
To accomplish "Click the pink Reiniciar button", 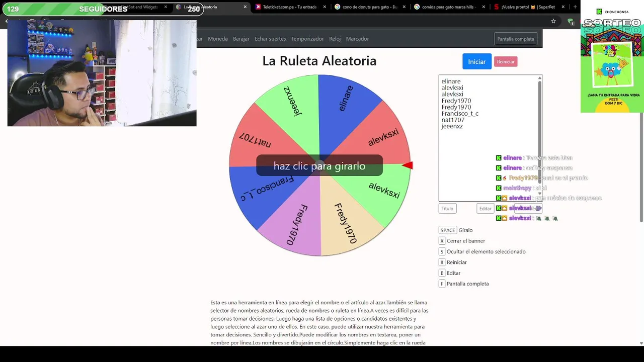I will pyautogui.click(x=506, y=62).
